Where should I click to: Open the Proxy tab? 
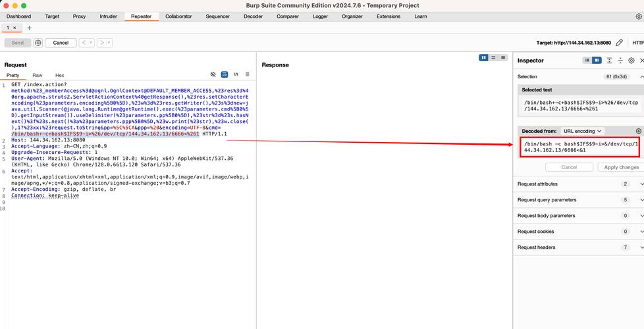79,16
